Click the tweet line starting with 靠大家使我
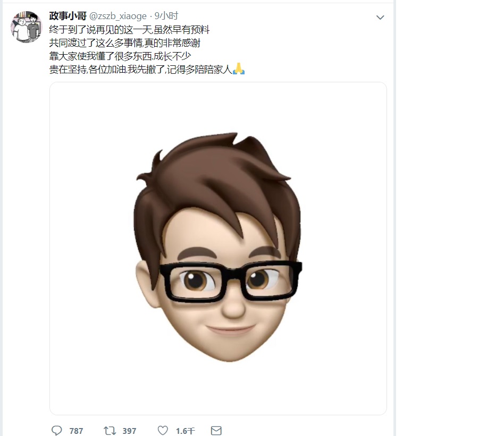Viewport: 504px width, 436px height. tap(120, 56)
